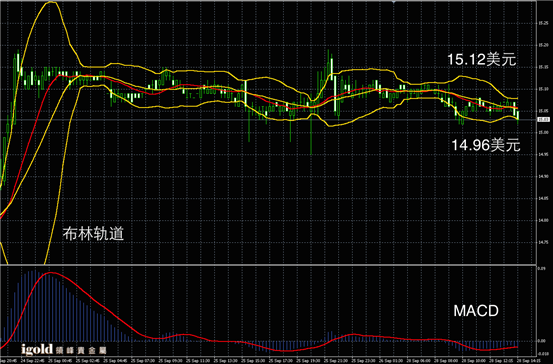Open the igold 领峰贵金属 logo
The width and height of the screenshot is (553, 364).
(x=63, y=350)
